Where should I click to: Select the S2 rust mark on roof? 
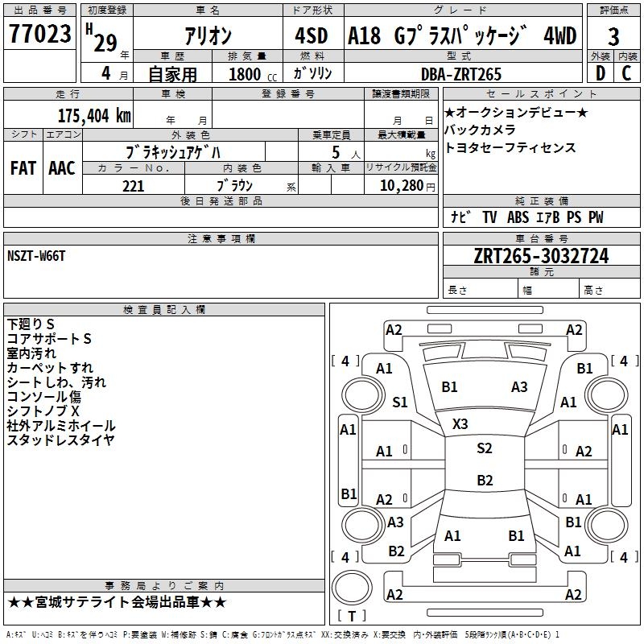click(x=484, y=448)
